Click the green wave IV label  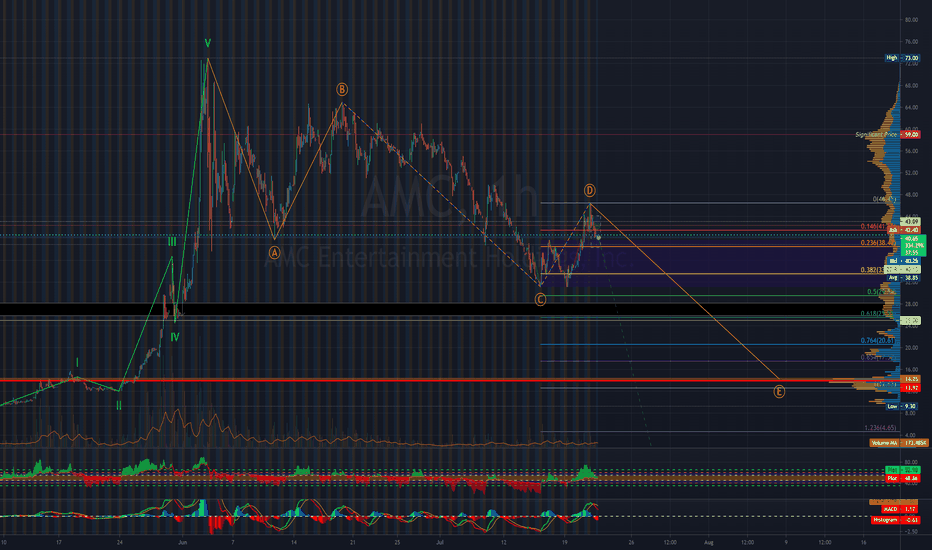pos(175,337)
